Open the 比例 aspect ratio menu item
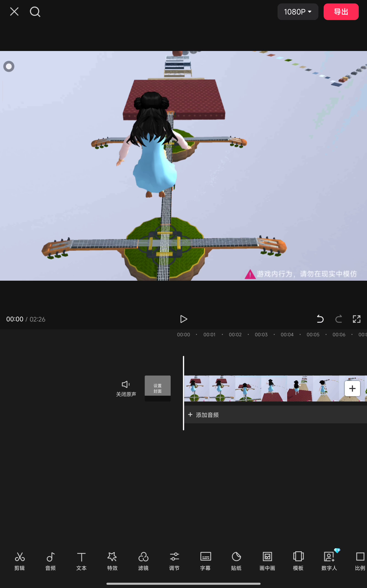The width and height of the screenshot is (367, 588). 360,561
